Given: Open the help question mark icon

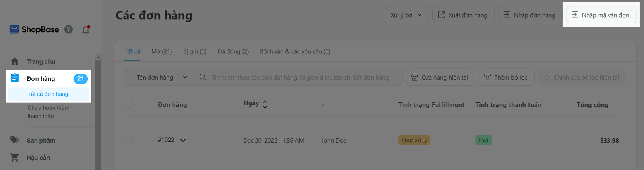Looking at the screenshot, I should 68,29.
